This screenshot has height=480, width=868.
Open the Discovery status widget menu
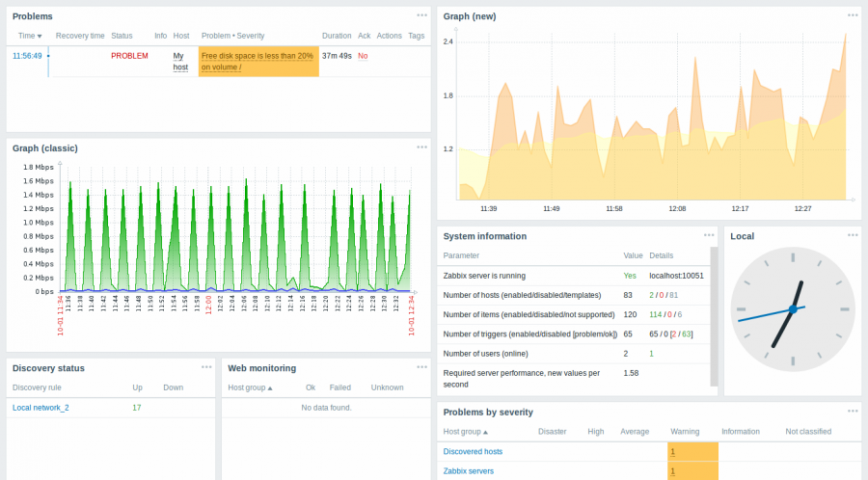point(206,367)
